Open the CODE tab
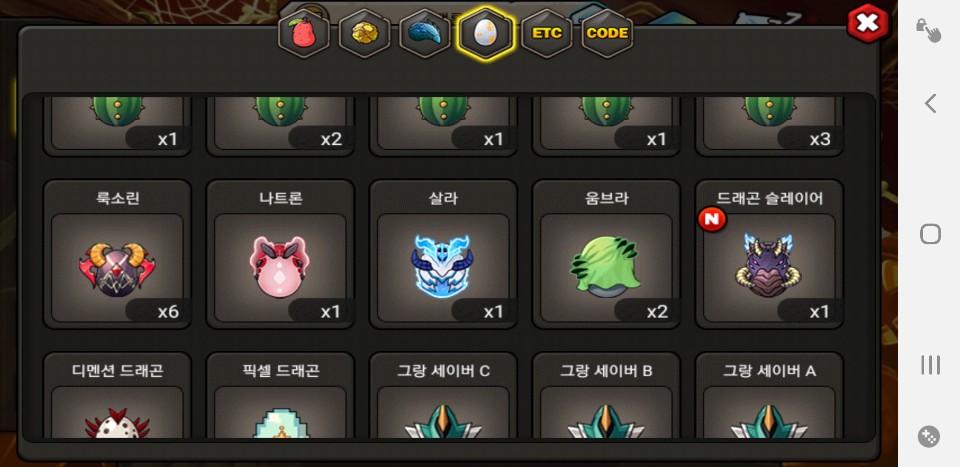 [x=607, y=33]
